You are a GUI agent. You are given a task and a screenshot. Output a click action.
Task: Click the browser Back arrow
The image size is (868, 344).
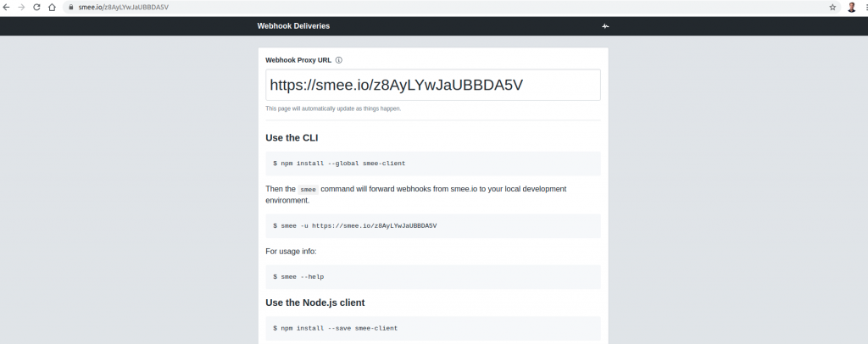coord(6,7)
